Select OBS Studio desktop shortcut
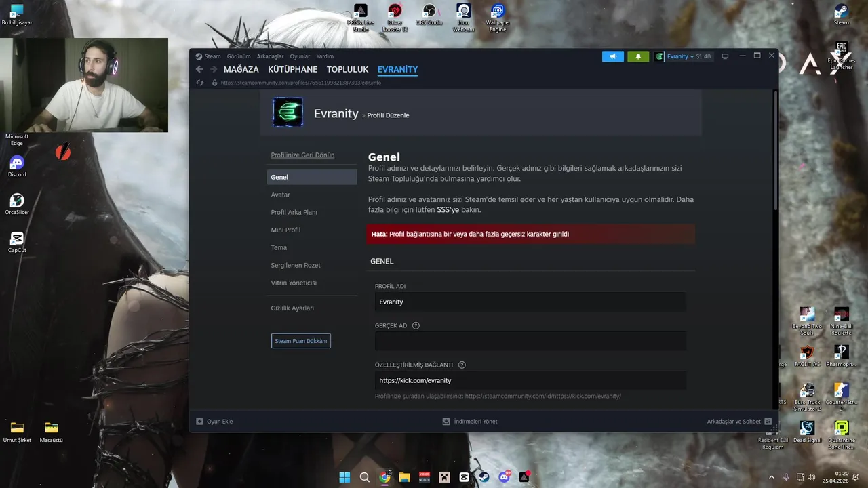This screenshot has height=488, width=868. [x=429, y=15]
